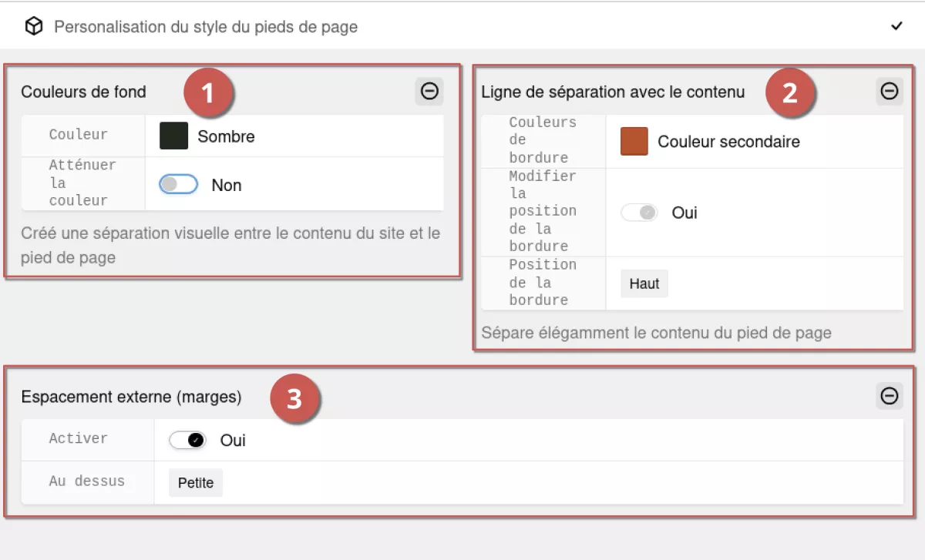This screenshot has width=925, height=560.
Task: Click the Couleur secondaire label text
Action: [728, 142]
